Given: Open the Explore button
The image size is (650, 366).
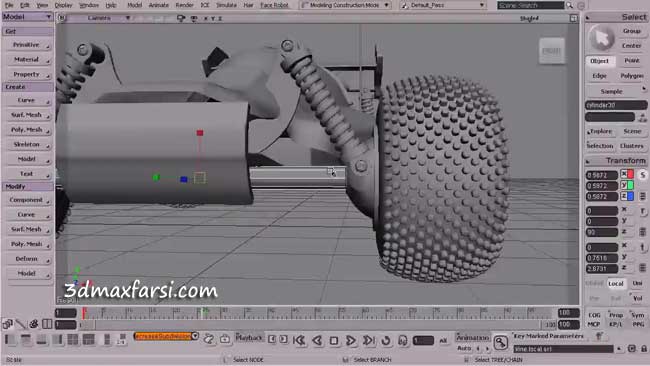Looking at the screenshot, I should pos(600,131).
